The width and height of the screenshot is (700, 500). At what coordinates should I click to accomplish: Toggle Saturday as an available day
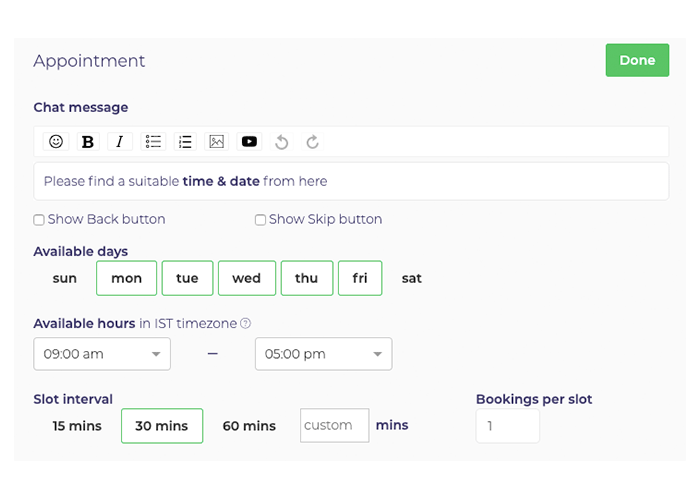[x=412, y=278]
